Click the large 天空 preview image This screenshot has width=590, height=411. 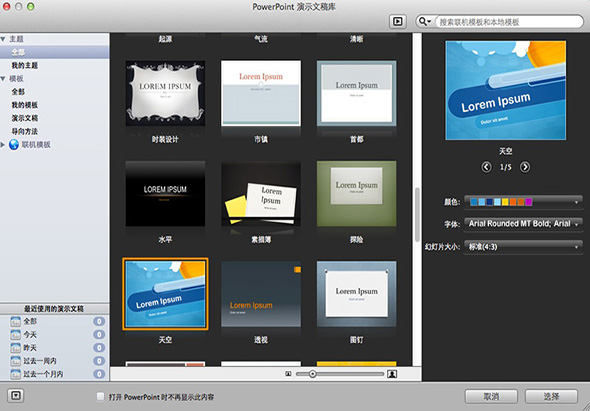click(505, 90)
